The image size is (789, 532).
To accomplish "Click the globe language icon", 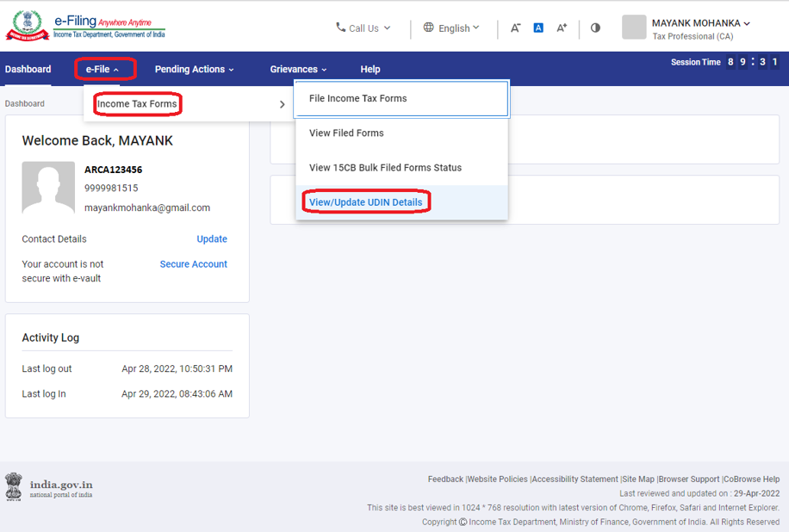I will 428,28.
